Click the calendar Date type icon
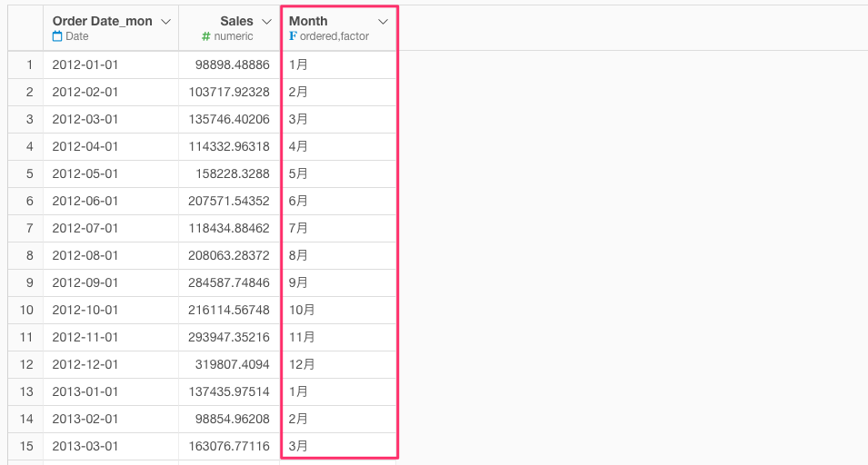Viewport: 868px width, 465px height. click(x=57, y=36)
